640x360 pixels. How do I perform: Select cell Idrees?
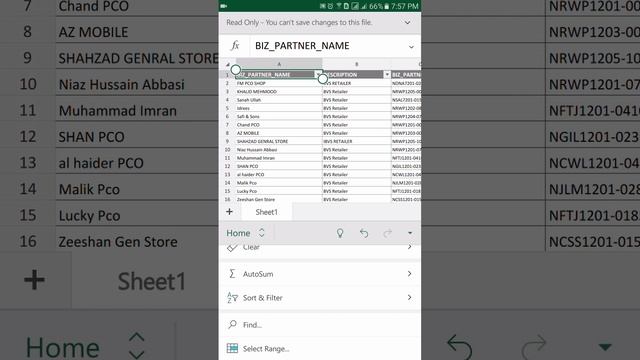[x=279, y=108]
